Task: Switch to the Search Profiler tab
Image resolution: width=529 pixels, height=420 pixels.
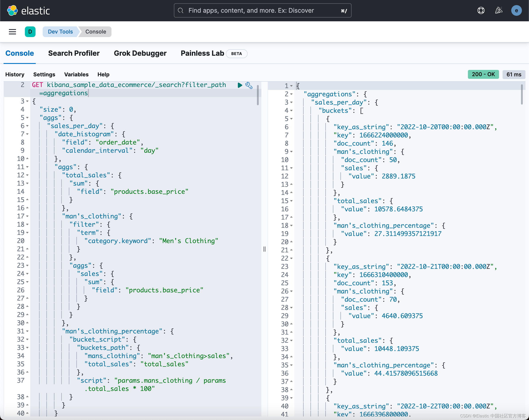Action: (x=74, y=53)
